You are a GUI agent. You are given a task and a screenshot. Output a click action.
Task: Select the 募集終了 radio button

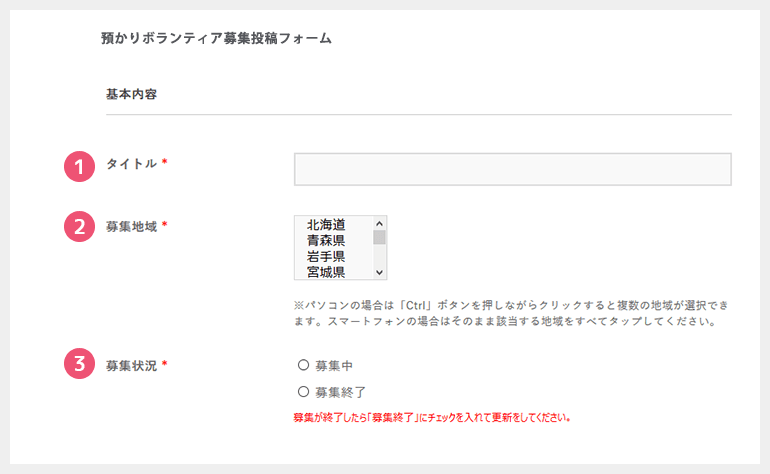pyautogui.click(x=304, y=391)
